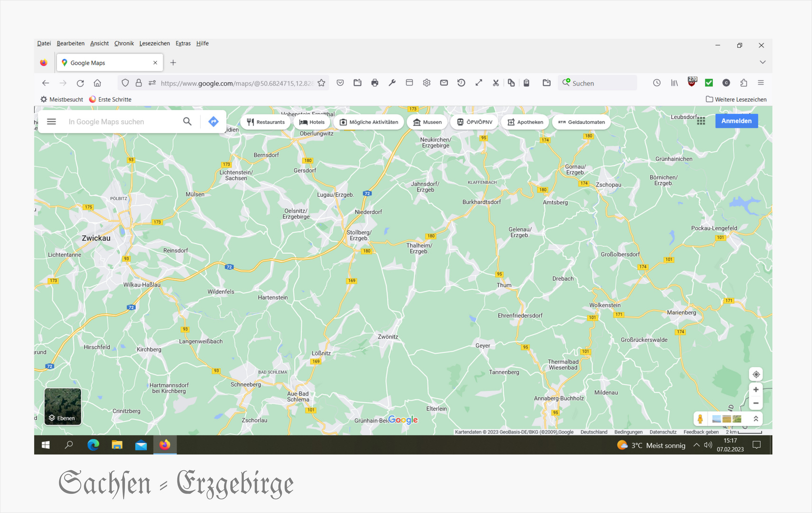812x513 pixels.
Task: Open the Chronik menu
Action: pos(124,43)
